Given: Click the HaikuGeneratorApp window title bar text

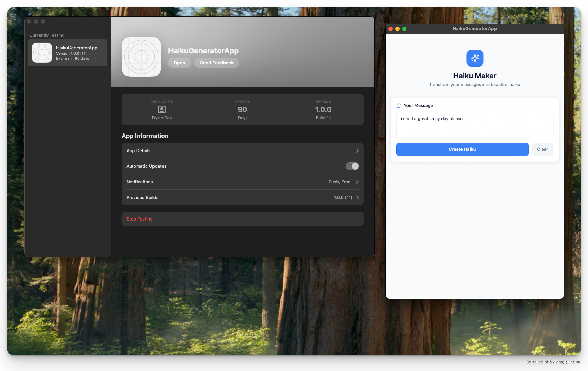Looking at the screenshot, I should click(475, 29).
